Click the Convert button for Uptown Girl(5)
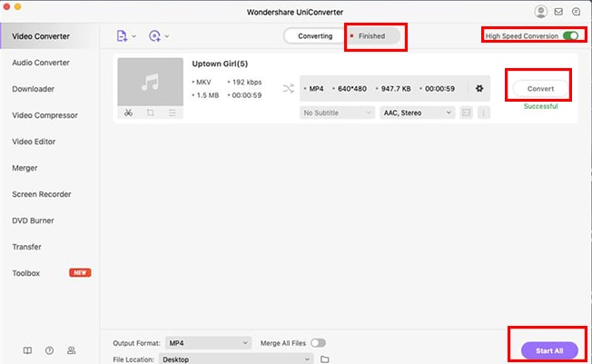592x364 pixels. [540, 89]
